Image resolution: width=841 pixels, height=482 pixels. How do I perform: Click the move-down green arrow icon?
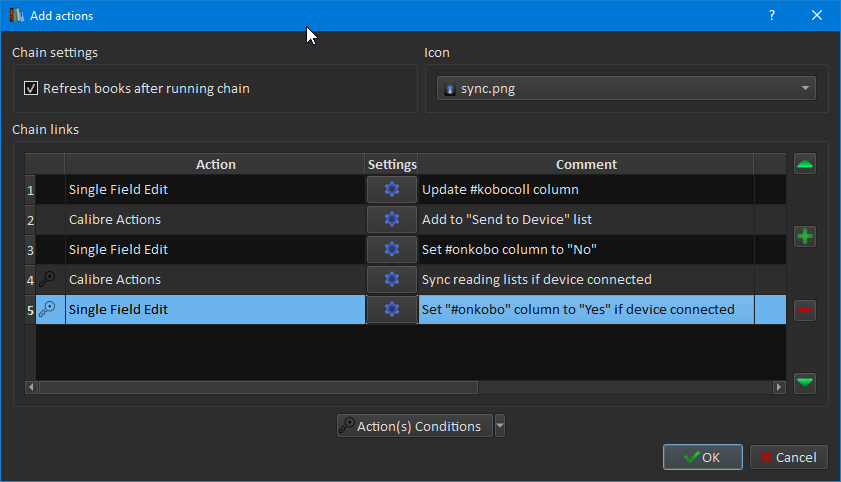pos(805,382)
